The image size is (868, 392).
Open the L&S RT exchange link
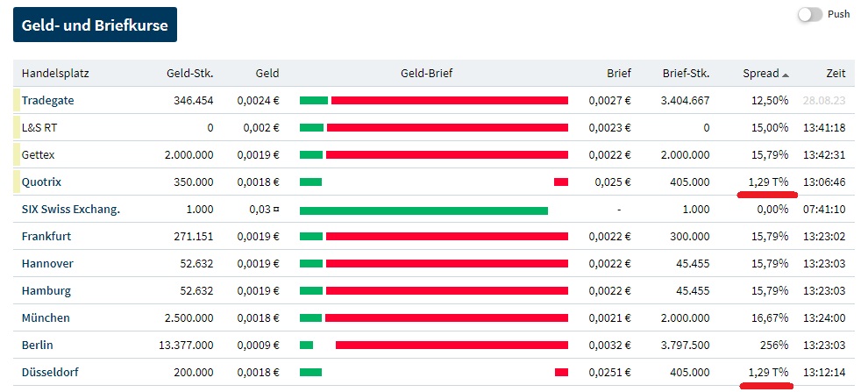(x=39, y=127)
